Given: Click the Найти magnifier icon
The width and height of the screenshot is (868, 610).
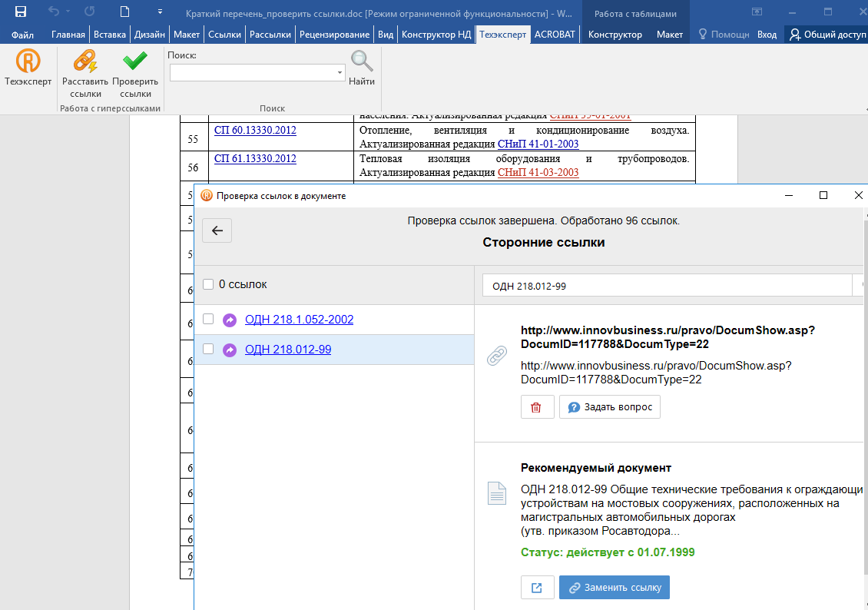Looking at the screenshot, I should [361, 61].
